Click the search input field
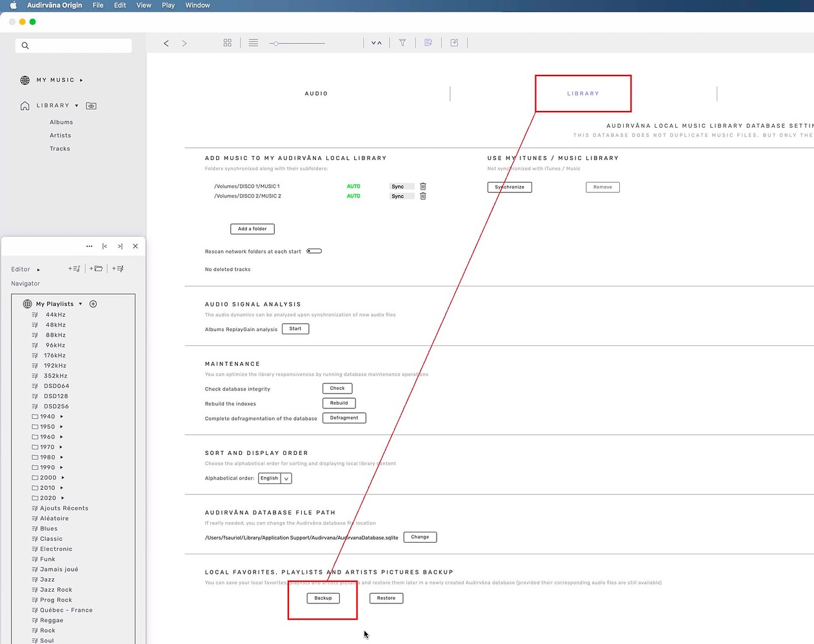Screen dimensions: 814x644 pos(74,46)
